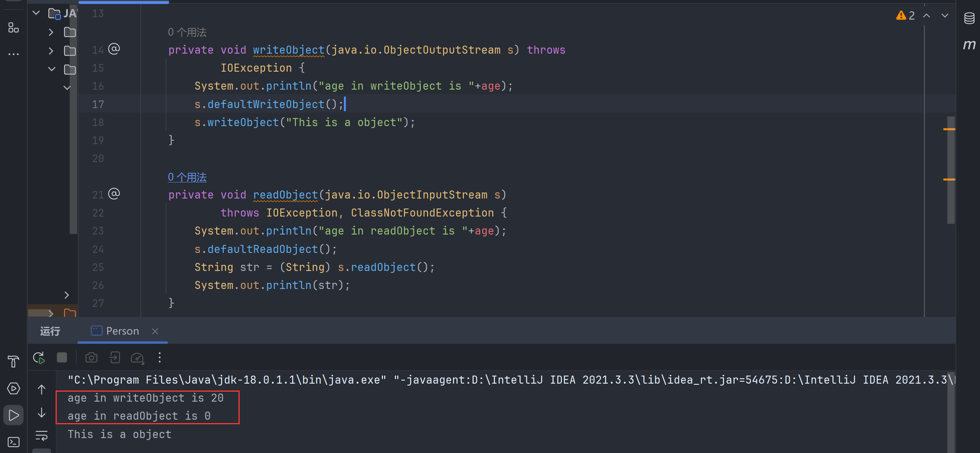980x453 pixels.
Task: Collapse the nested node below third folder
Action: pyautogui.click(x=67, y=88)
